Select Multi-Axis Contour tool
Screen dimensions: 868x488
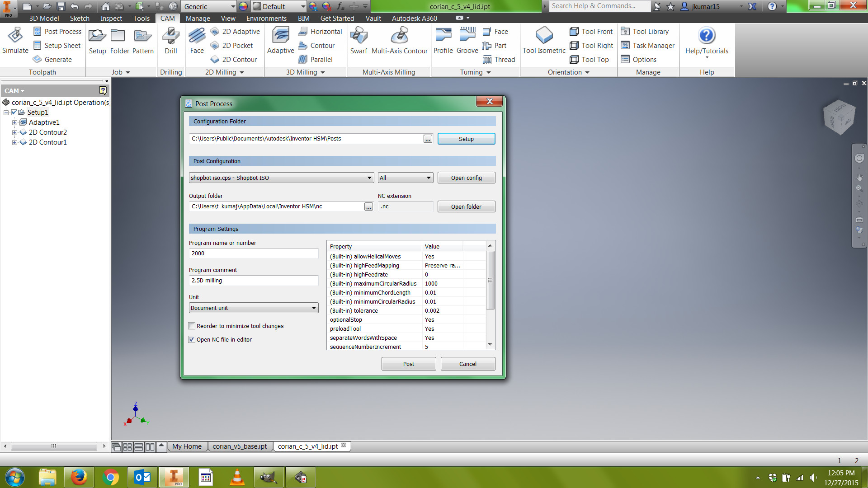(399, 41)
